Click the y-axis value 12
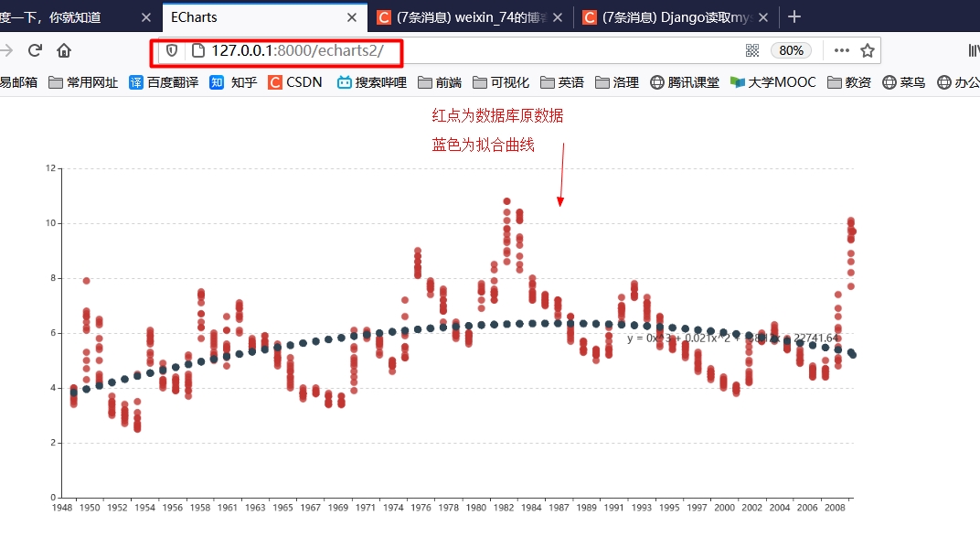Screen dimensions: 980x537 50,168
